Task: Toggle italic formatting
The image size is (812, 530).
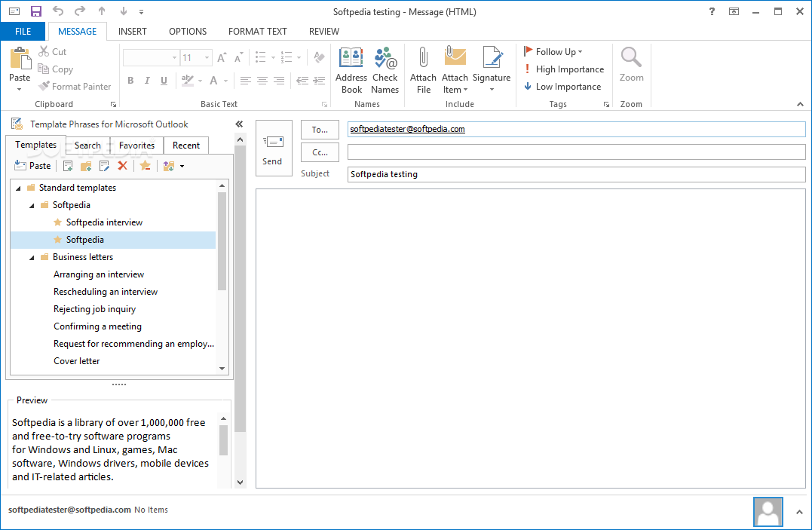Action: pos(147,81)
